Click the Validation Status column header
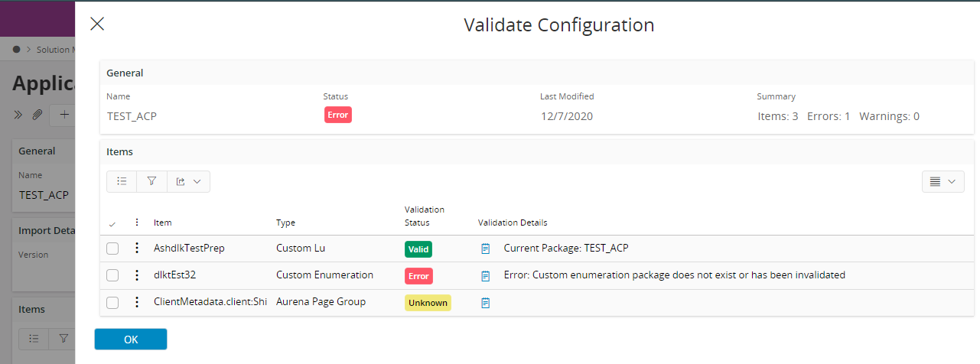The image size is (980, 364). [x=424, y=216]
